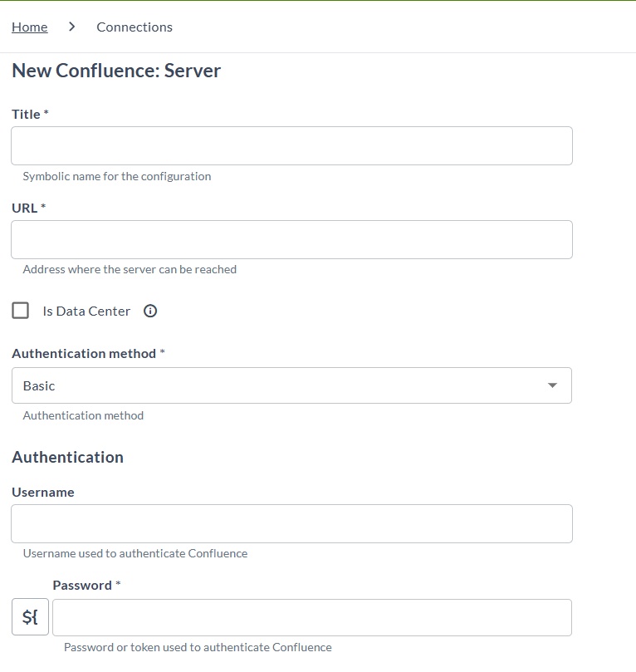Focus the Username input field

click(x=291, y=523)
